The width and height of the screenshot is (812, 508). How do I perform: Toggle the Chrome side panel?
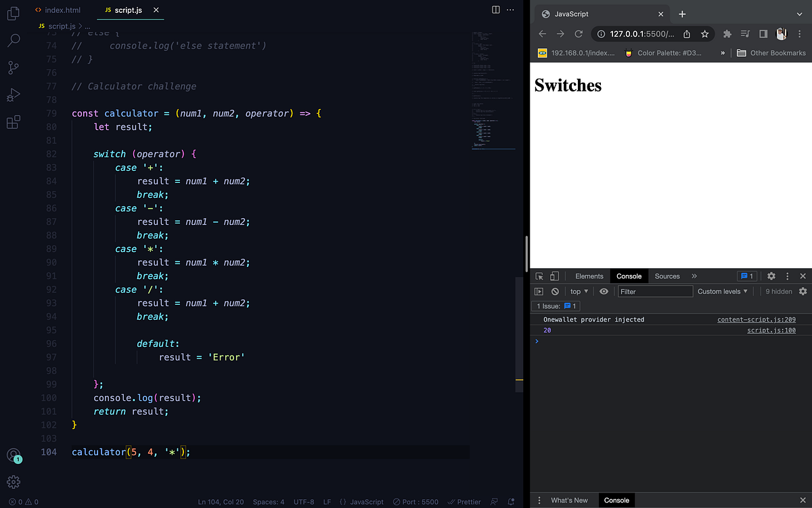(763, 34)
